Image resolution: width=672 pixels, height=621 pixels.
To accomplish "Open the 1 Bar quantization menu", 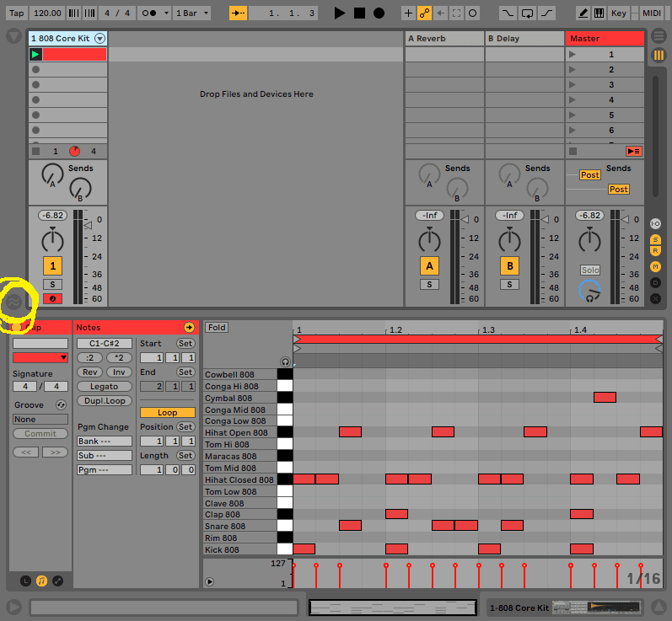I will click(x=192, y=13).
